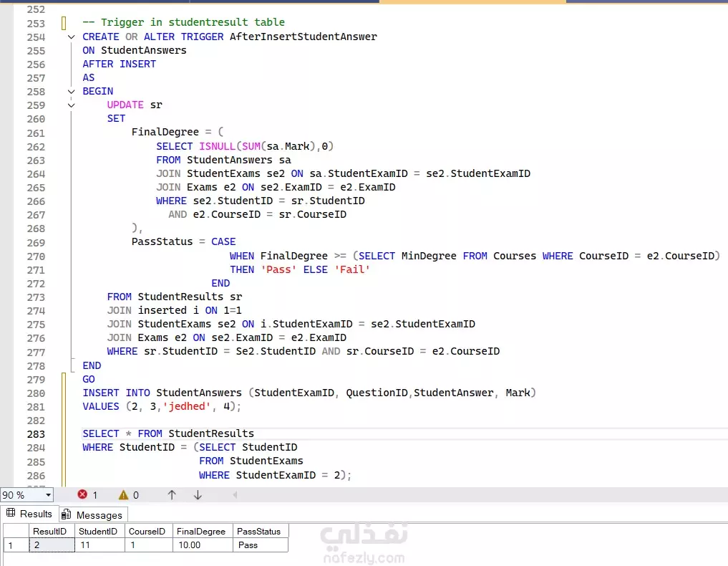728x566 pixels.
Task: Click the comment '-- Trigger in studentresult table'
Action: click(183, 22)
